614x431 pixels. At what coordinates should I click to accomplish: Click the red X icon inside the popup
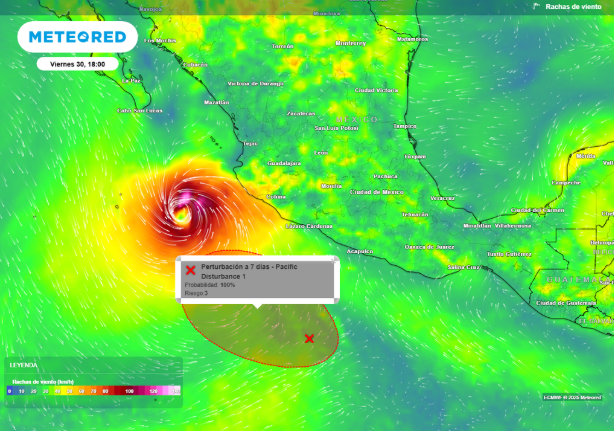(x=191, y=270)
